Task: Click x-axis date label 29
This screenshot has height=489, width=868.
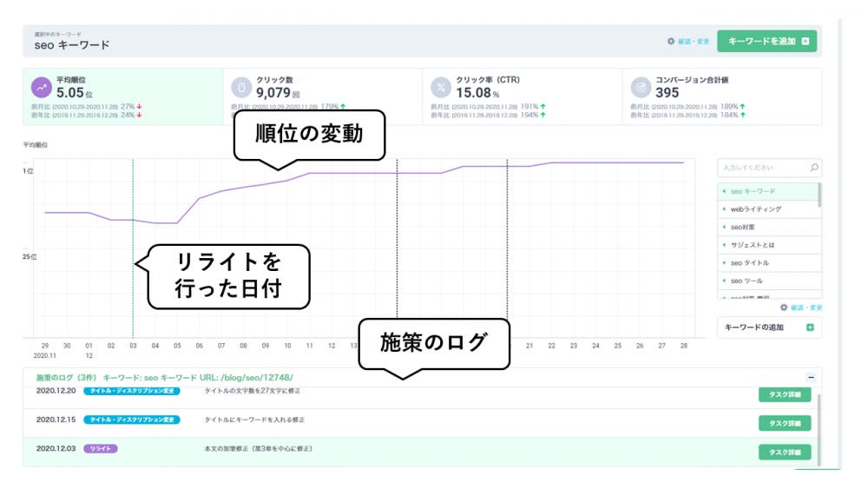Action: click(45, 346)
